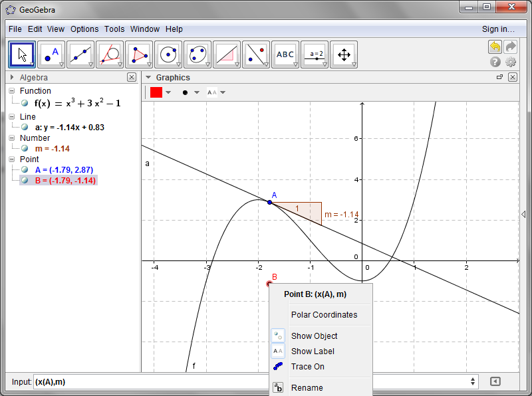This screenshot has height=396, width=532.
Task: Select 'm = -1.14' in Algebra view
Action: 53,149
